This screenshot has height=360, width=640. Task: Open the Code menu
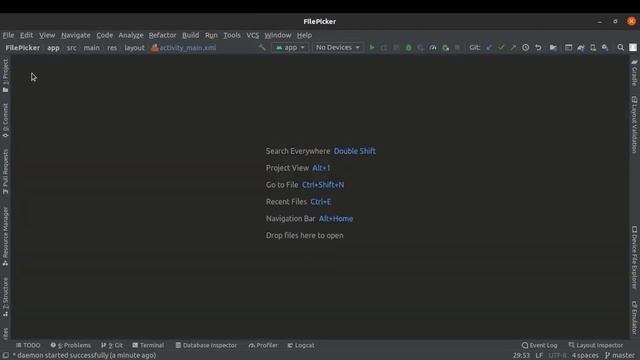coord(104,35)
